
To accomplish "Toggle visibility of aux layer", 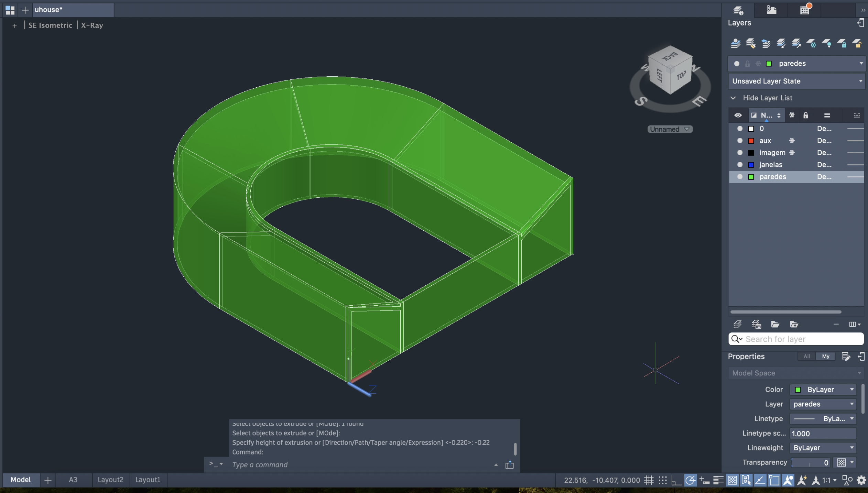I will pyautogui.click(x=740, y=141).
